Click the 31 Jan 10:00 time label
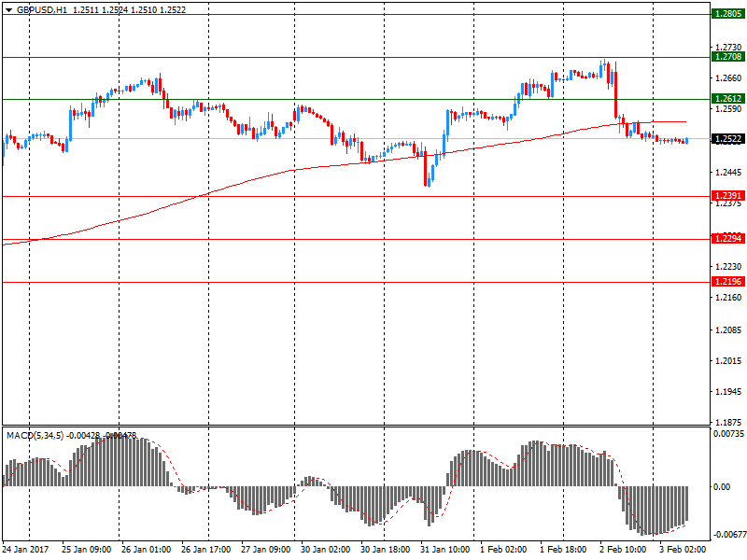The height and width of the screenshot is (560, 747). (x=445, y=550)
